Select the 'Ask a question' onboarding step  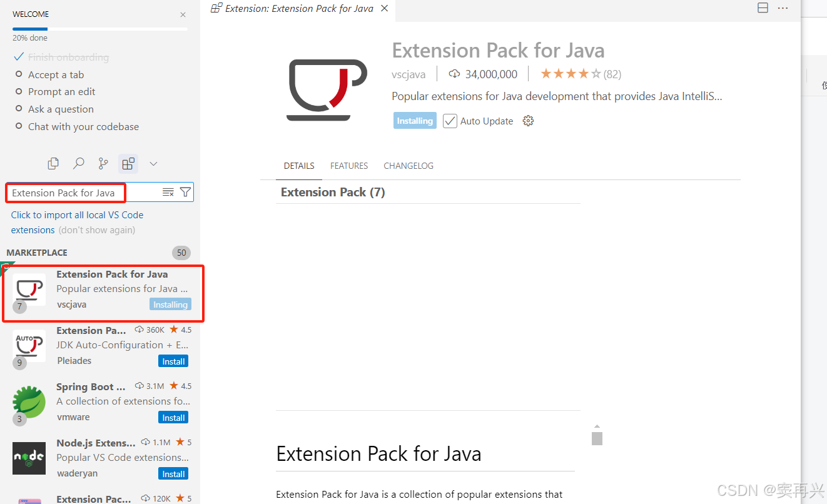(61, 109)
